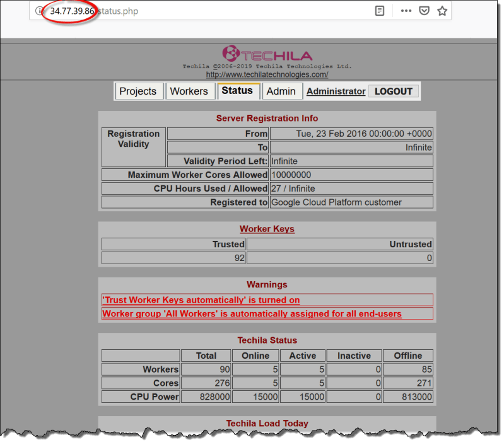Screen dimensions: 504x447
Task: Click the Online column header
Action: click(x=255, y=356)
